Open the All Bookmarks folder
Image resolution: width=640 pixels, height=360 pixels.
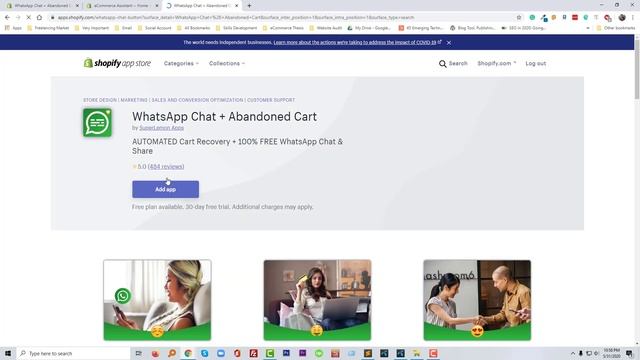(194, 28)
